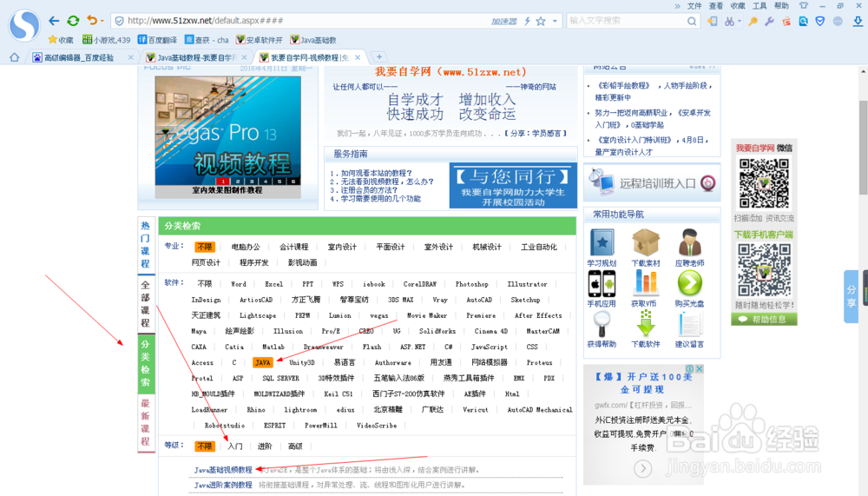Close the advertisement with X icon
The height and width of the screenshot is (496, 868).
(699, 368)
